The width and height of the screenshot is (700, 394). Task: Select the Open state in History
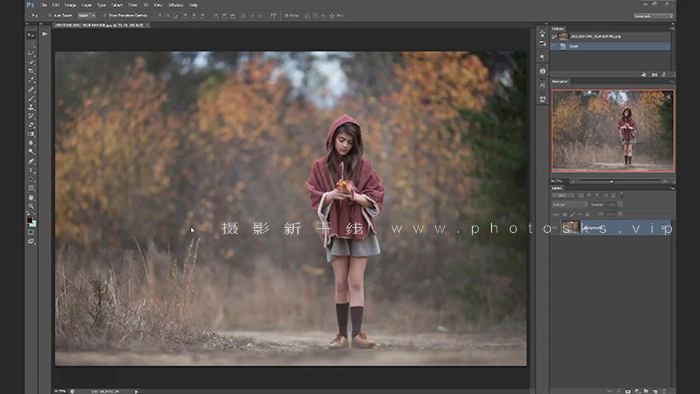(610, 46)
